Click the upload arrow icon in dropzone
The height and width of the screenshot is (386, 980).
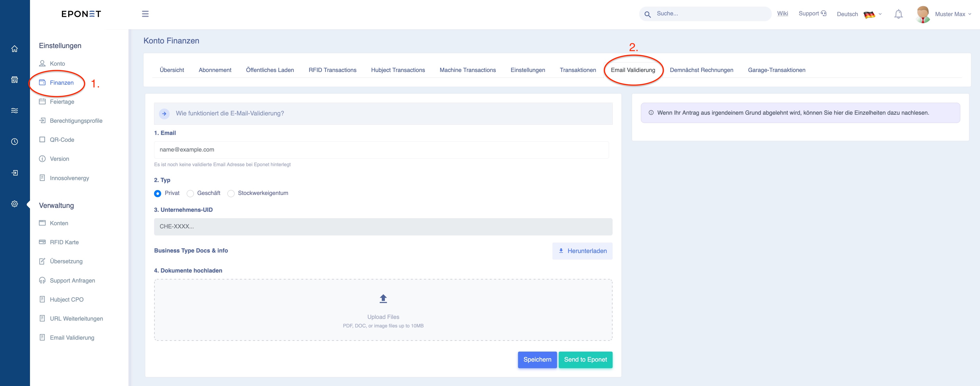tap(383, 299)
